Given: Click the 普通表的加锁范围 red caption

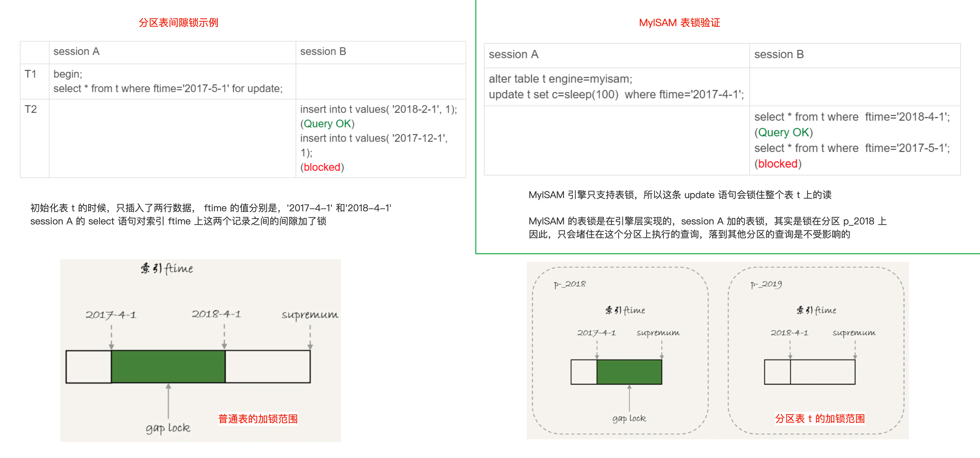Looking at the screenshot, I should coord(258,419).
